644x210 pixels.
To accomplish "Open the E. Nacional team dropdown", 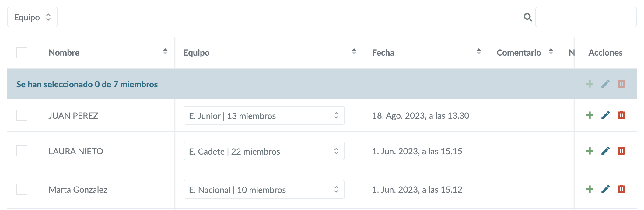I will [264, 190].
